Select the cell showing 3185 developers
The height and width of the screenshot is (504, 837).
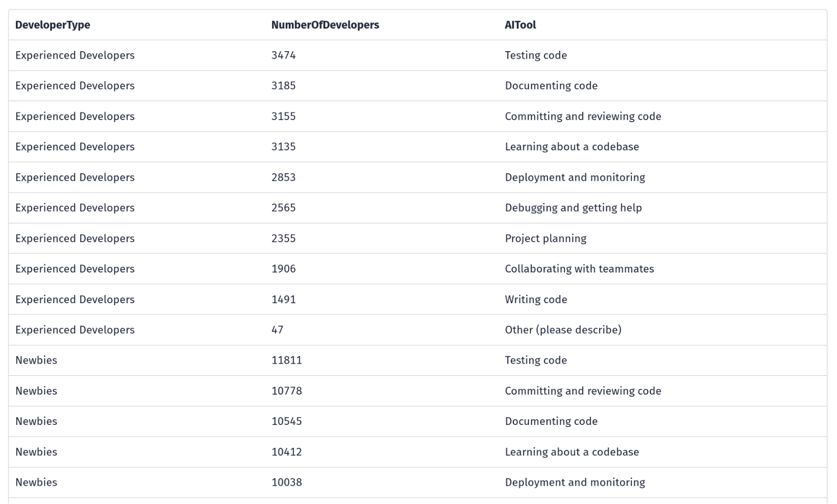coord(283,86)
